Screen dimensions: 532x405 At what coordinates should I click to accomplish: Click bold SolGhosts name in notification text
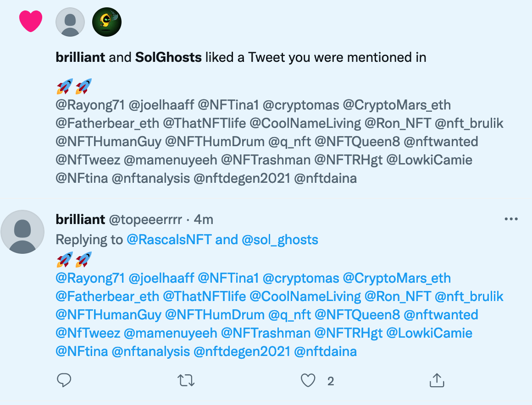point(168,57)
